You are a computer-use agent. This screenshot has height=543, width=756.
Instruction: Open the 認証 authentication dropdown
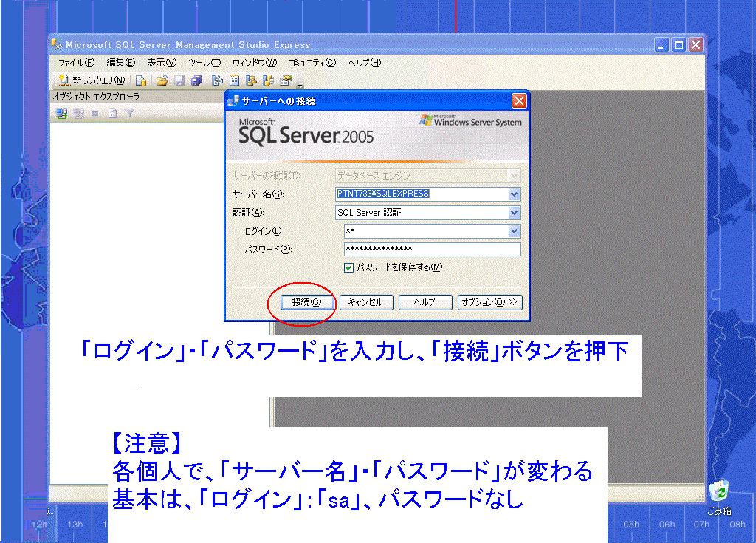pos(514,213)
